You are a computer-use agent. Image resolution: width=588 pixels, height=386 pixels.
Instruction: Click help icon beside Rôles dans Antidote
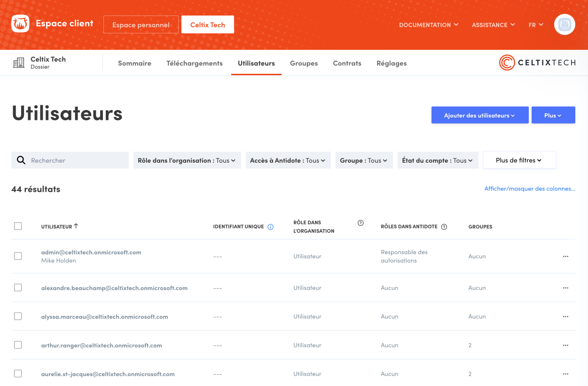444,227
